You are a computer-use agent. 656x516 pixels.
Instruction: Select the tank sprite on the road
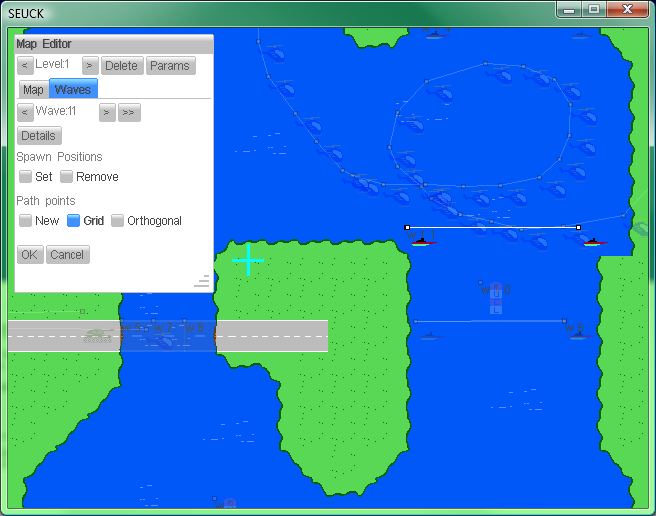(98, 336)
